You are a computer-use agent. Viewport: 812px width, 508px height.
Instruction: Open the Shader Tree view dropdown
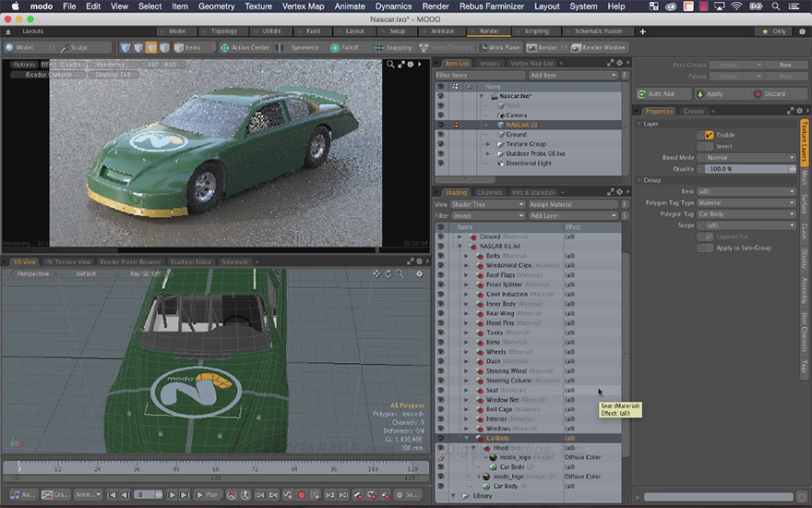point(488,204)
